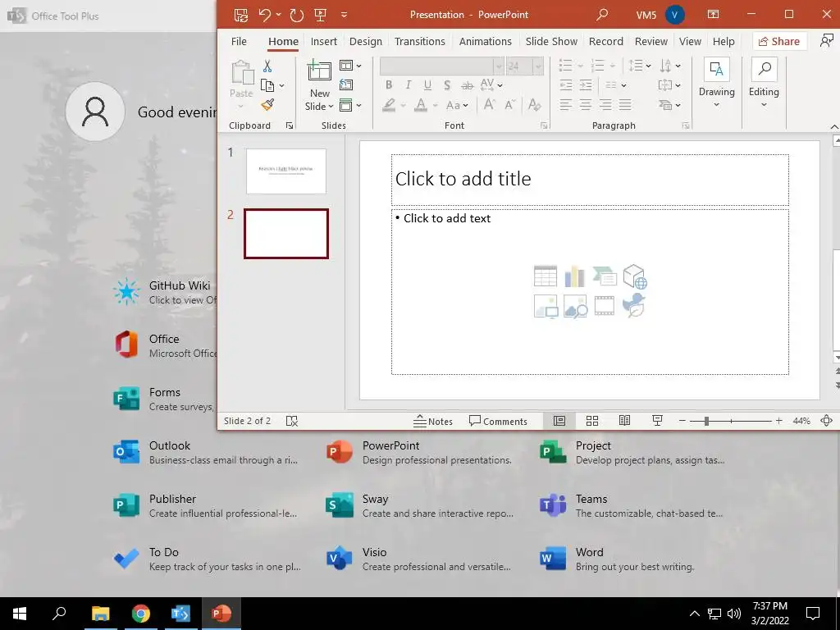Activate the Format Painter brush
The width and height of the screenshot is (840, 630).
[x=267, y=105]
